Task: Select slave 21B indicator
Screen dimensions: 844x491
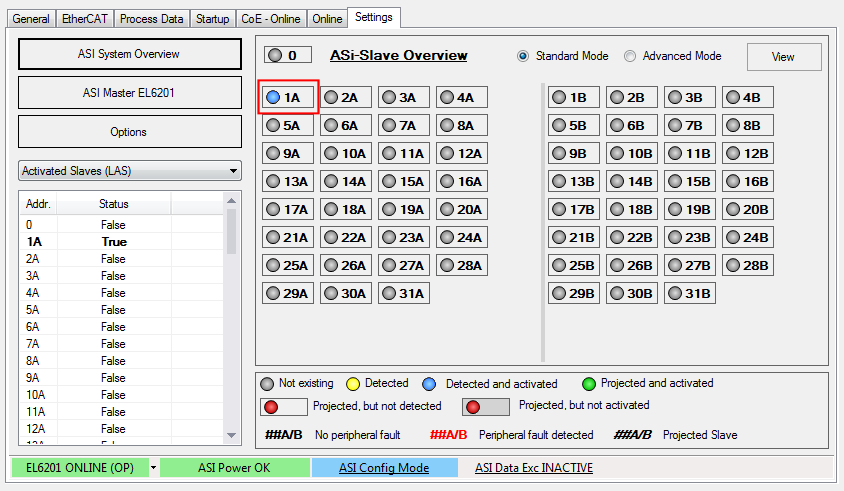Action: tap(574, 237)
